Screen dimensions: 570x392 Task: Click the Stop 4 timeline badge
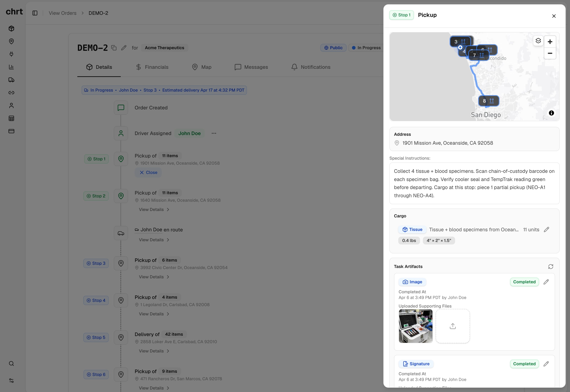[x=96, y=300]
